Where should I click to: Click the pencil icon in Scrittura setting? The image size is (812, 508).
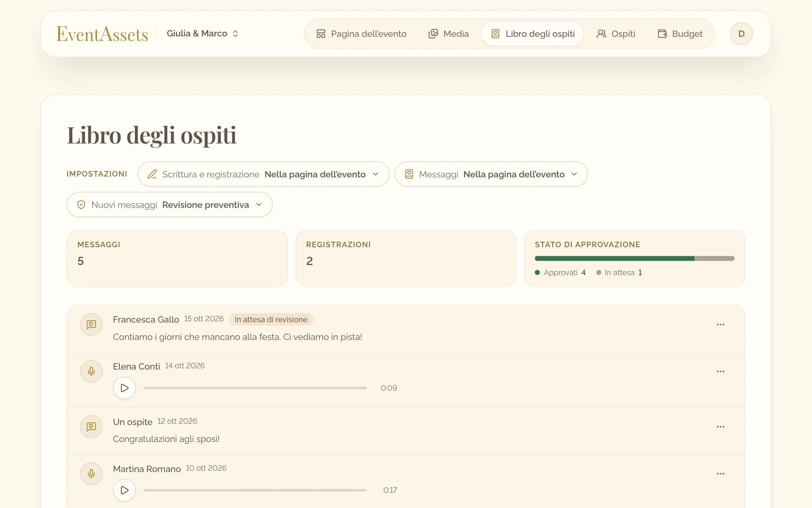(x=152, y=174)
